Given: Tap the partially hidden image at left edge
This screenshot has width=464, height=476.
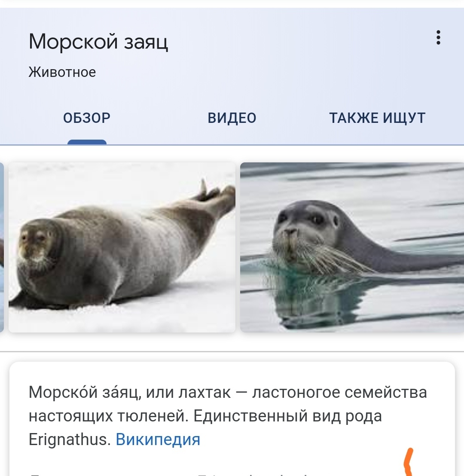Looking at the screenshot, I should pos(2,247).
